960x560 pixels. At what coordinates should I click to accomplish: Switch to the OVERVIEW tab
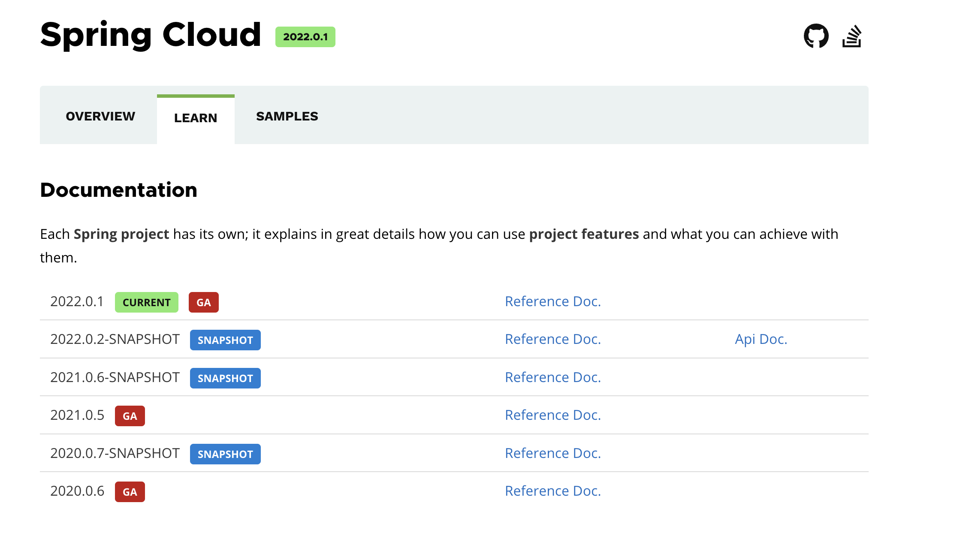pos(100,116)
